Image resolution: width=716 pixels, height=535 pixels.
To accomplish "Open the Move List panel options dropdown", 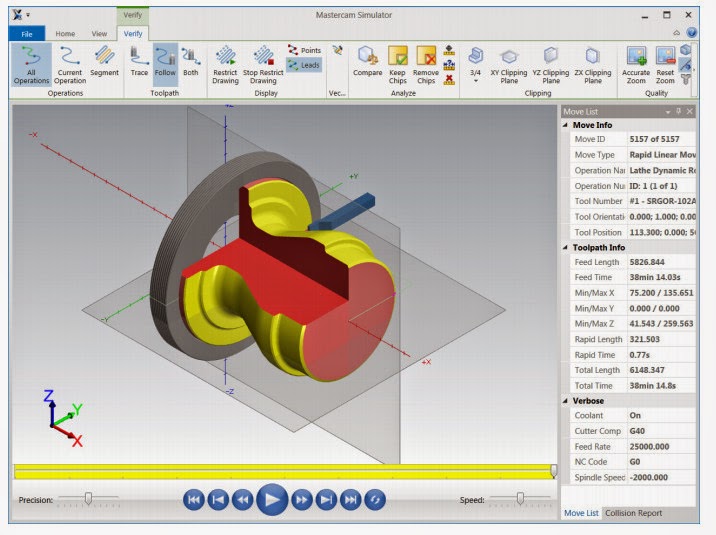I will pyautogui.click(x=668, y=112).
